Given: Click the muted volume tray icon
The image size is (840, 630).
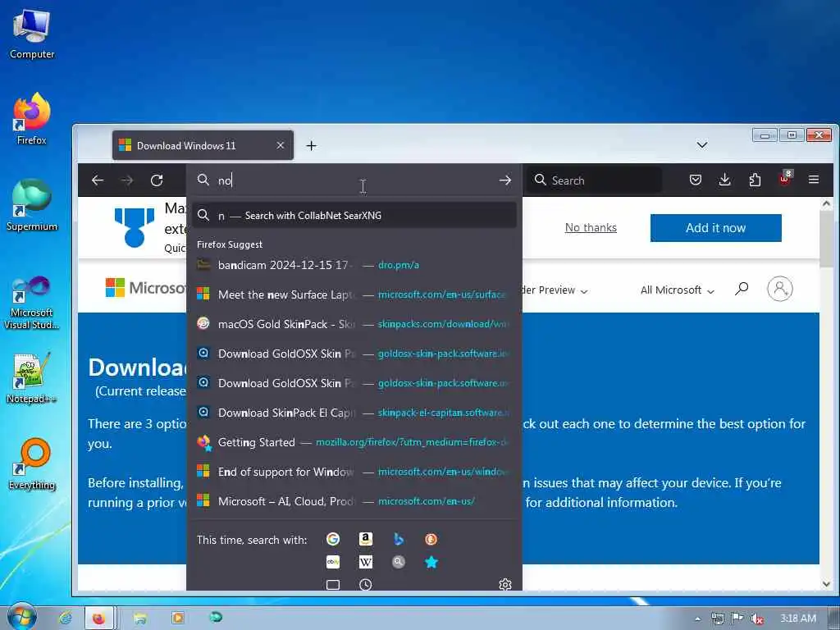Looking at the screenshot, I should (x=756, y=619).
